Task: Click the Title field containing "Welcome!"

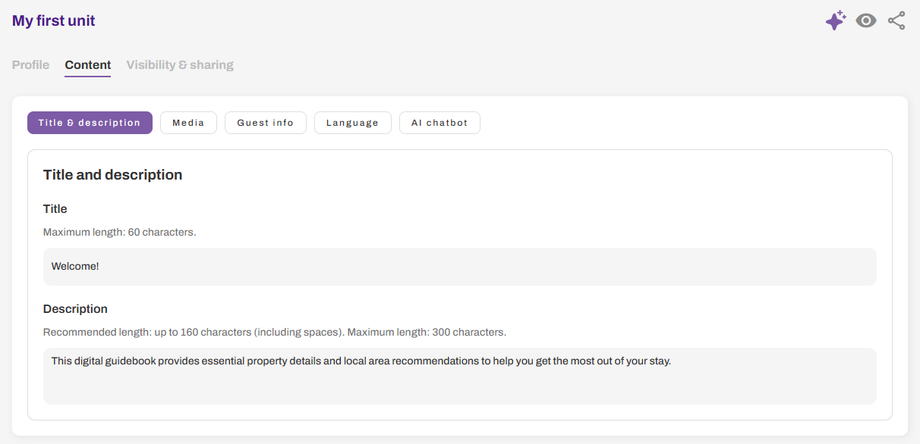Action: pos(459,267)
